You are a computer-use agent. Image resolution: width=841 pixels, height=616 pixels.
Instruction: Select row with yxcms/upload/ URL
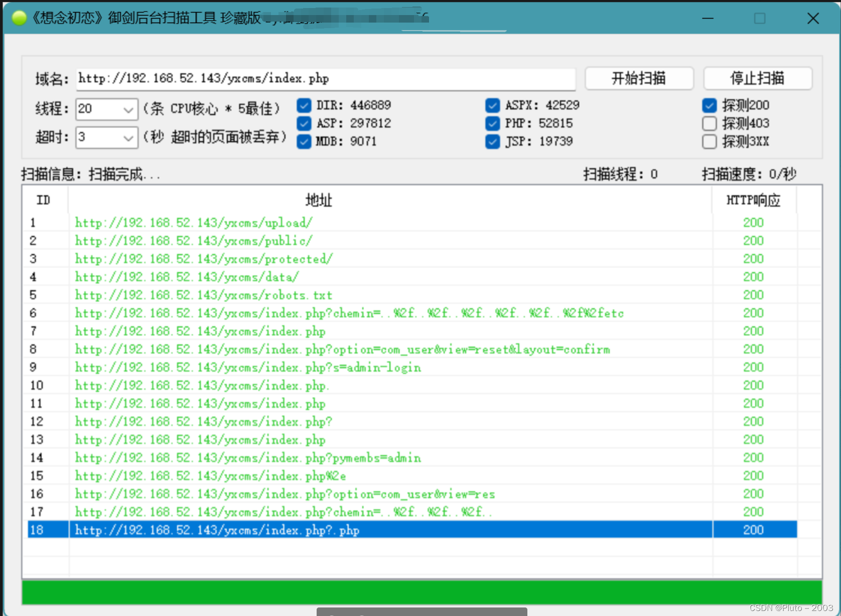(412, 222)
